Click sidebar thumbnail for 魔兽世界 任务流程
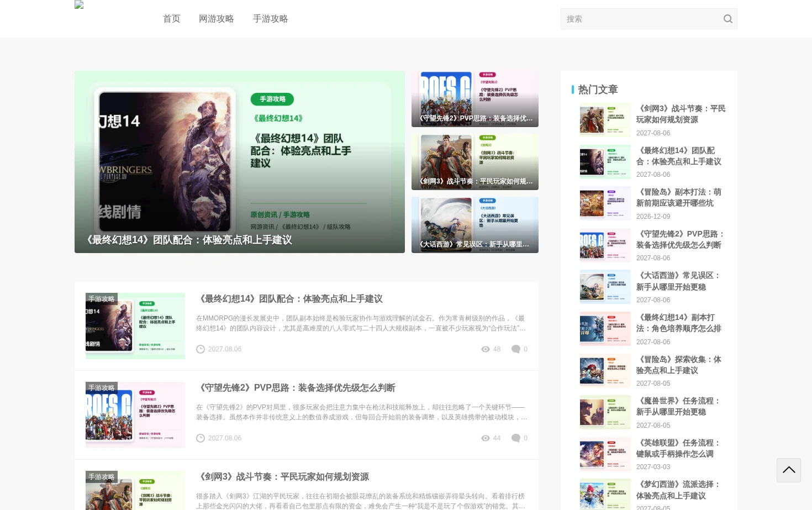Image resolution: width=812 pixels, height=510 pixels. (x=605, y=412)
